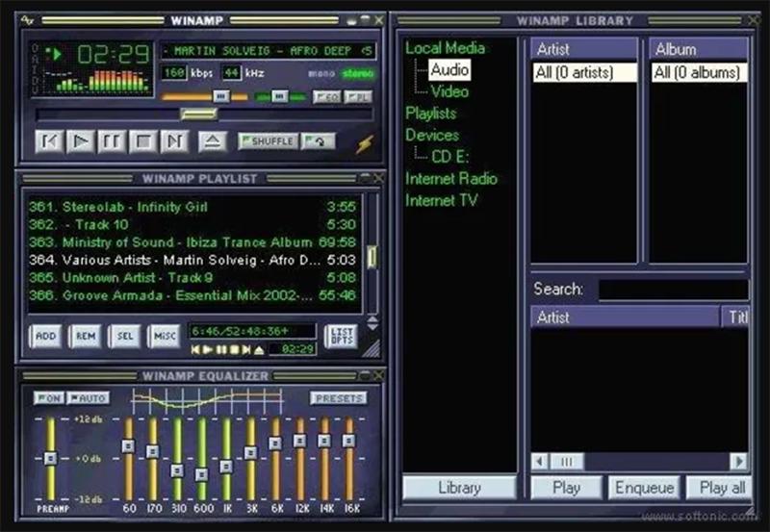
Task: Select Video under Local Media
Action: tap(449, 91)
